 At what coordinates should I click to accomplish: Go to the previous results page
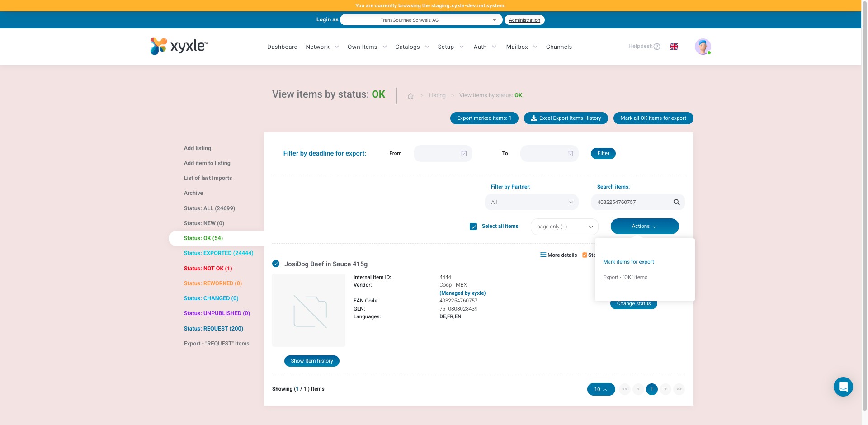(638, 389)
